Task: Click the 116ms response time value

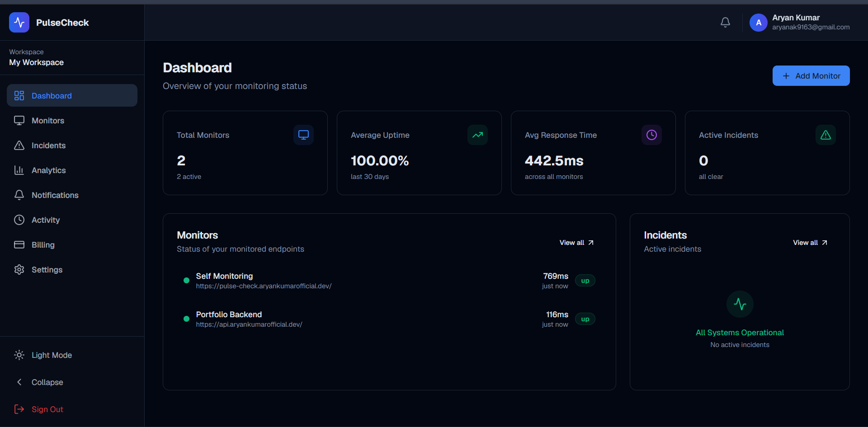Action: tap(557, 314)
